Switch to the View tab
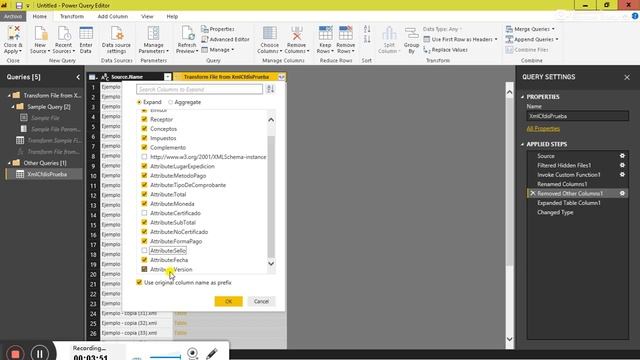 click(x=147, y=16)
